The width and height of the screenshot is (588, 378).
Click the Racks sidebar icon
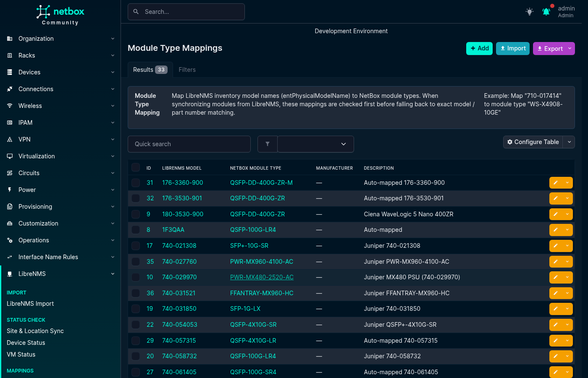tap(10, 55)
